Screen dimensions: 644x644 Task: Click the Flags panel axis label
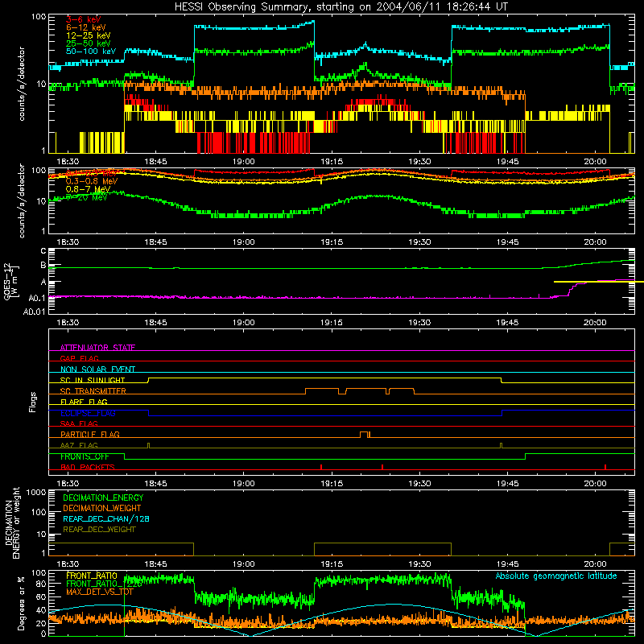(x=32, y=402)
